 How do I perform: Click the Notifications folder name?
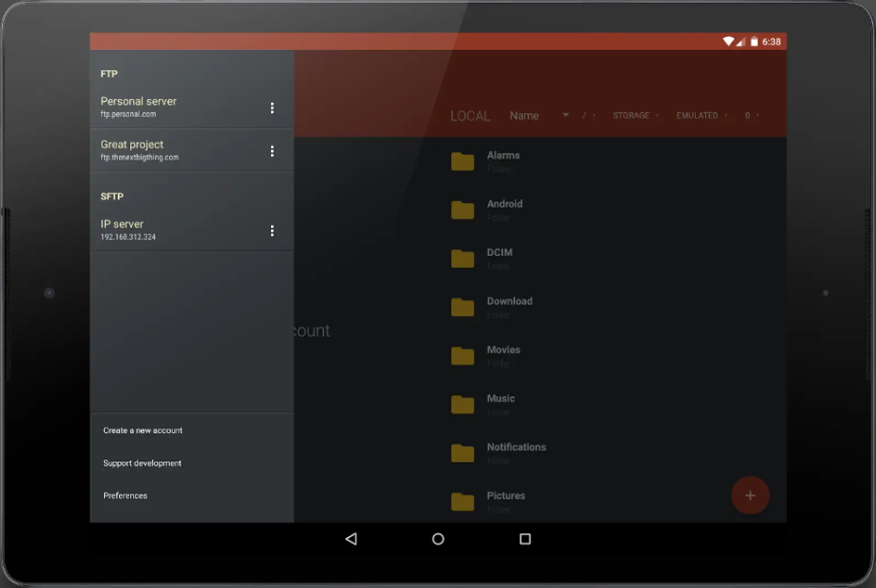pyautogui.click(x=516, y=446)
